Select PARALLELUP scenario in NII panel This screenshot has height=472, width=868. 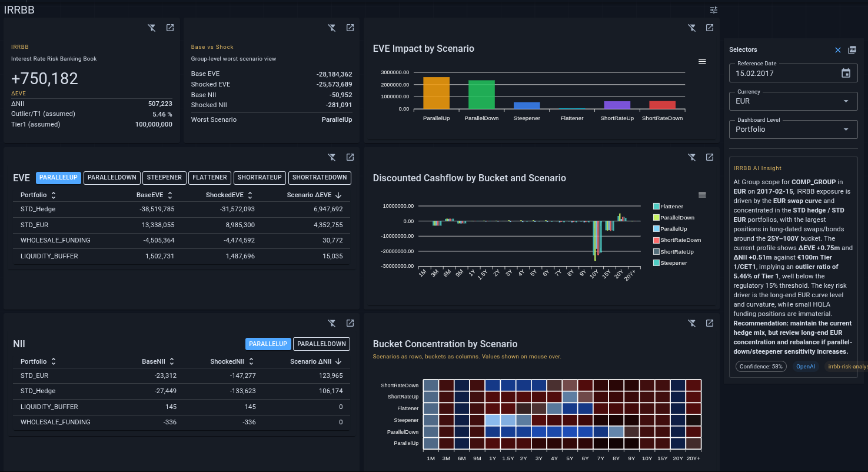[268, 344]
